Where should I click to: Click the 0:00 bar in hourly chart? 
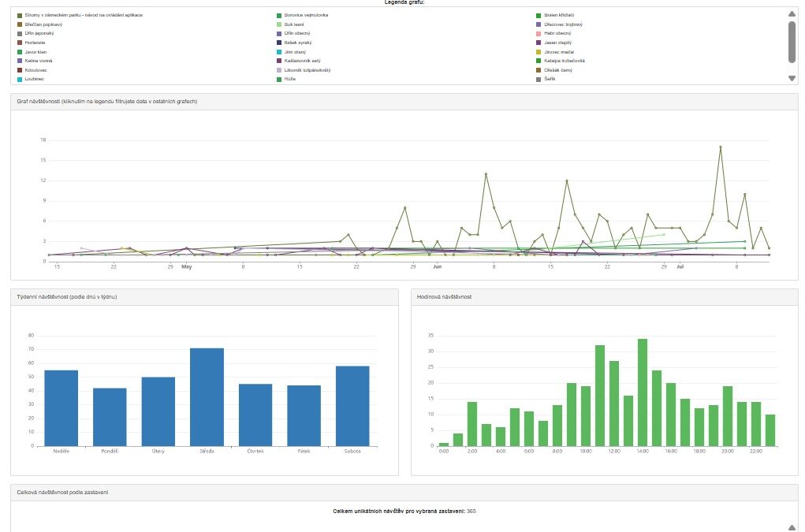(x=444, y=445)
